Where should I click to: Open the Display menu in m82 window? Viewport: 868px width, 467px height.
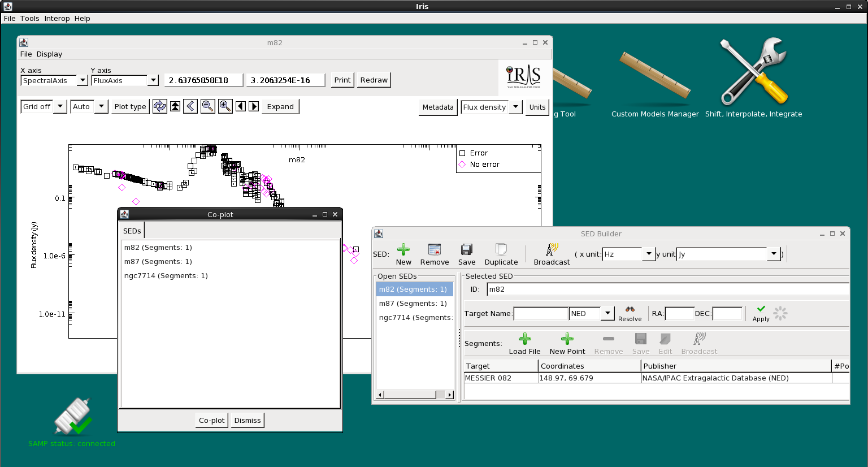(50, 54)
